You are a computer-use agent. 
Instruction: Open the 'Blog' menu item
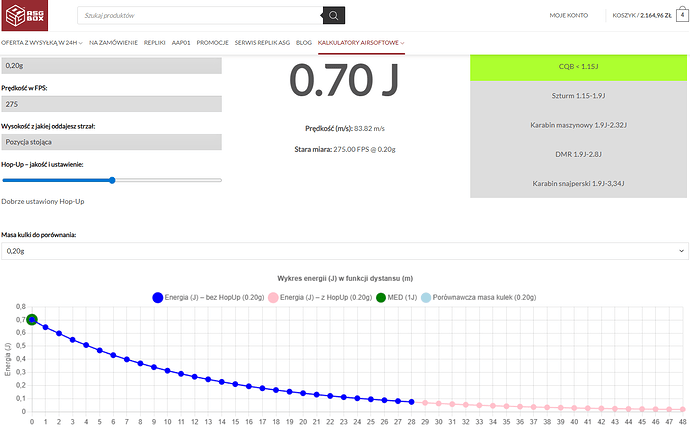(304, 44)
